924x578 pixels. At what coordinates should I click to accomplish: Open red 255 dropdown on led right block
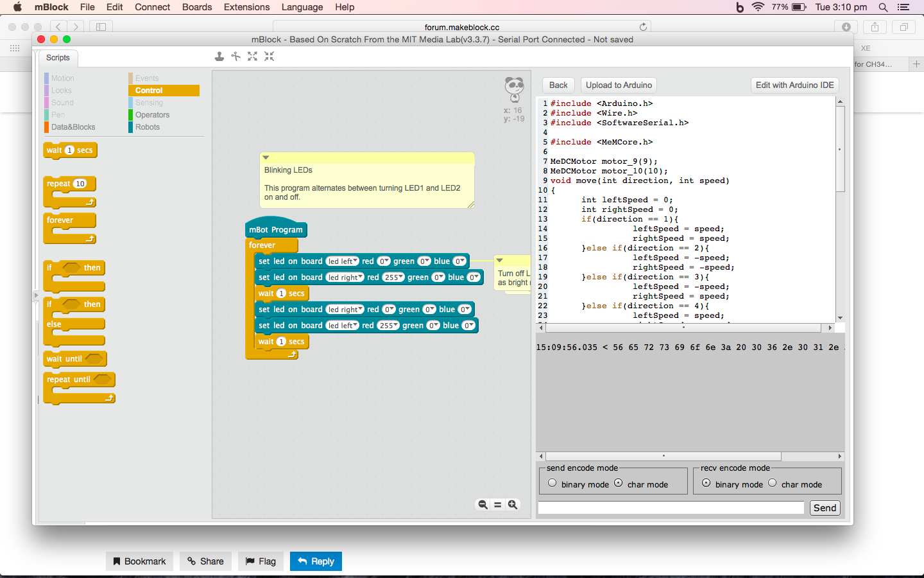394,277
